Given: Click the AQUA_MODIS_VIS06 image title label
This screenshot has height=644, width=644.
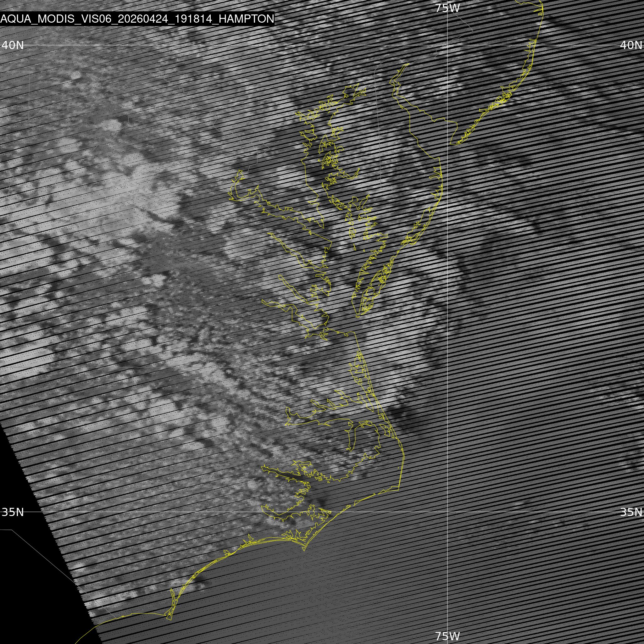Looking at the screenshot, I should [137, 19].
